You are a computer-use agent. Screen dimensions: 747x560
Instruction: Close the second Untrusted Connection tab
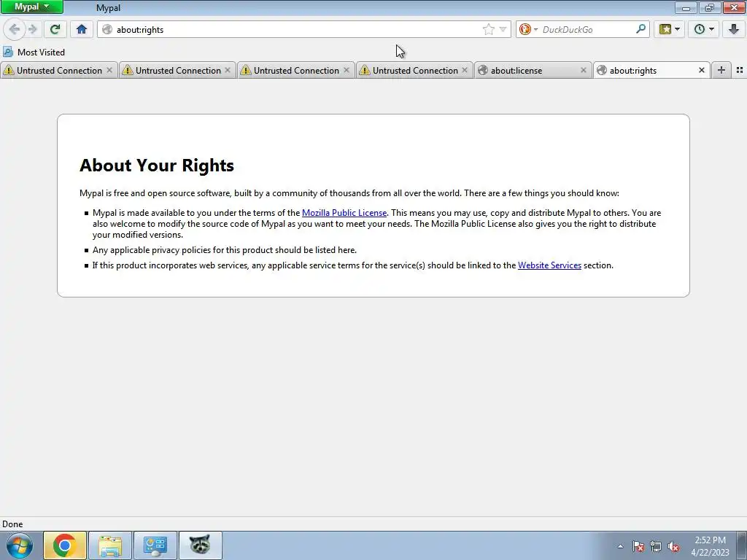[228, 70]
